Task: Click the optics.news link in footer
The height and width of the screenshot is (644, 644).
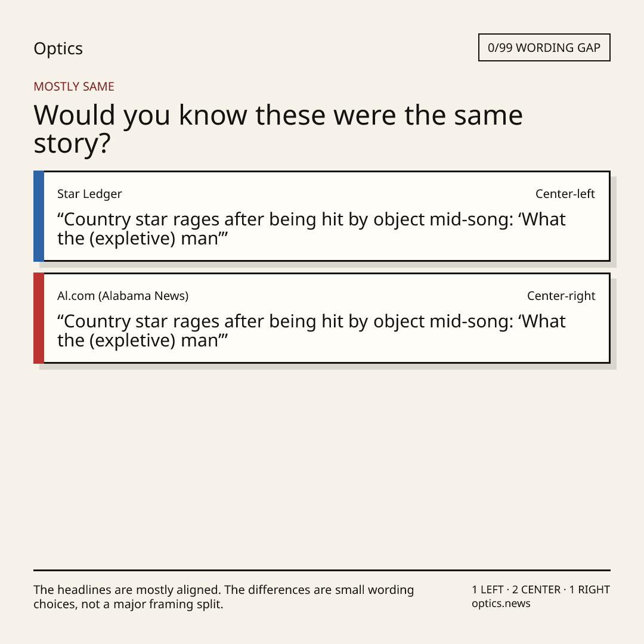Action: 501,603
